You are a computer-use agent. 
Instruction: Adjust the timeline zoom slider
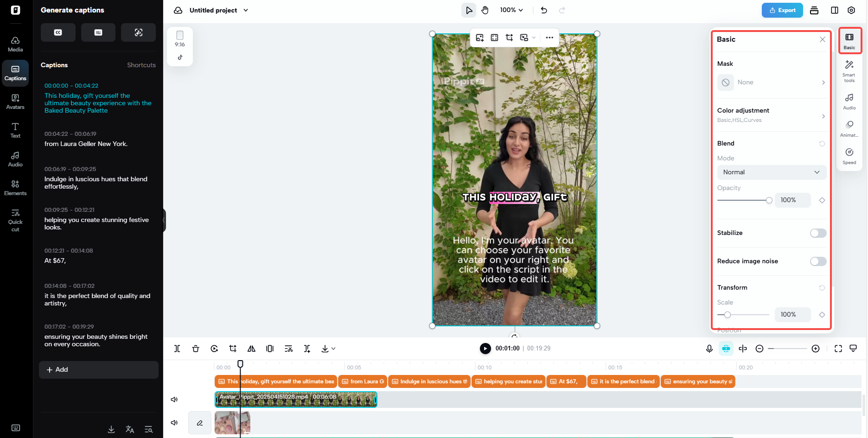787,349
